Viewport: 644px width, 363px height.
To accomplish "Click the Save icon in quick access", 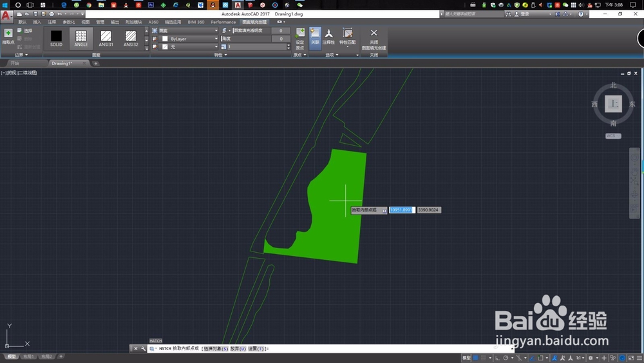I will coord(35,14).
